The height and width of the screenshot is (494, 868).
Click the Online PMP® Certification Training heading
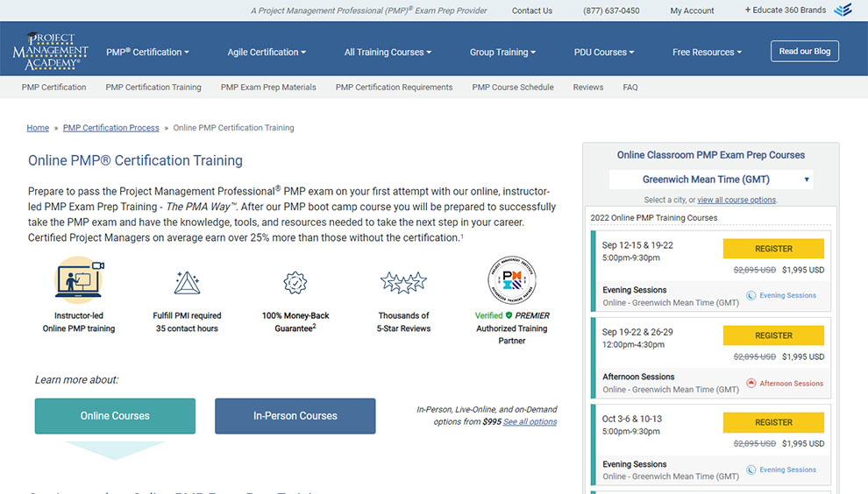pos(135,160)
